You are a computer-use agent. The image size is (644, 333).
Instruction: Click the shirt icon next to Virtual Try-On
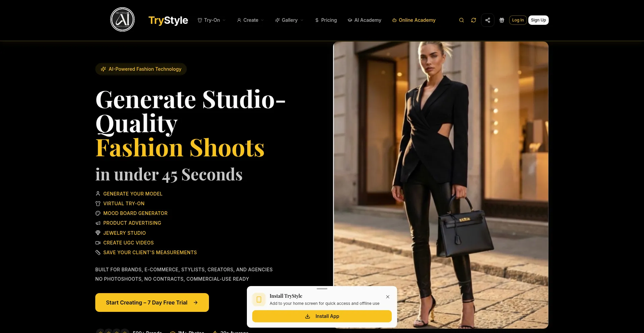pyautogui.click(x=98, y=204)
